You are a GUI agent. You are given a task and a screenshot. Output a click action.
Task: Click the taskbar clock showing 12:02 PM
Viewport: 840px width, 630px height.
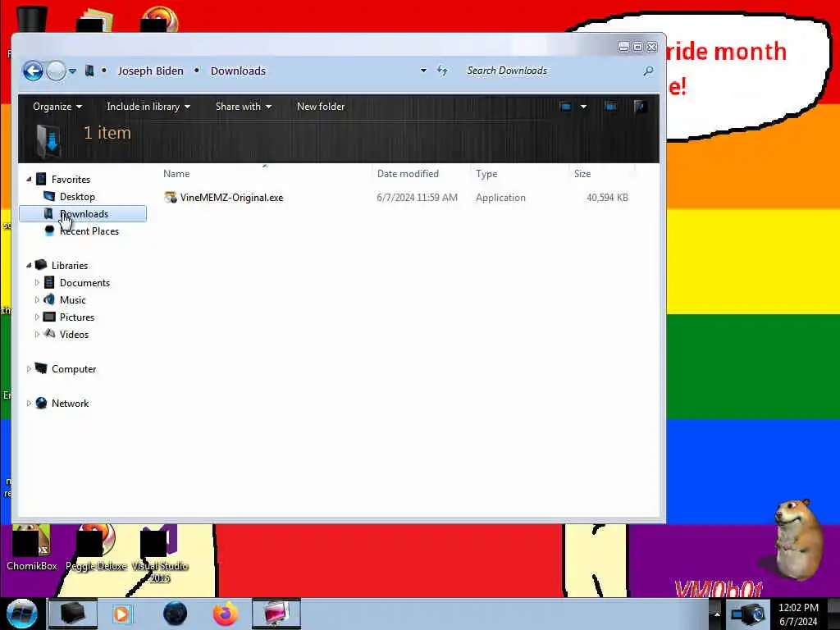pos(798,614)
